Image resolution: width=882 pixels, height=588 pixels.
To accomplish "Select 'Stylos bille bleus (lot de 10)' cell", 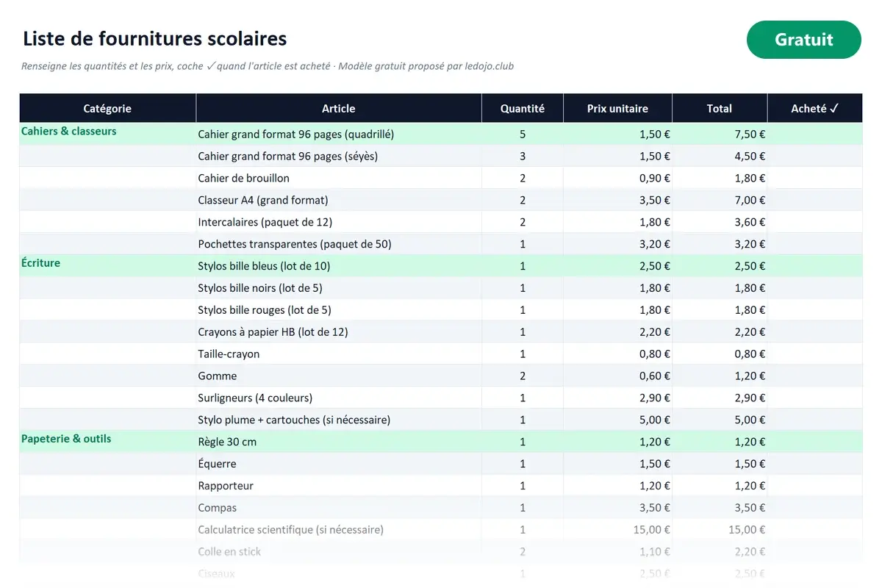I will (339, 265).
